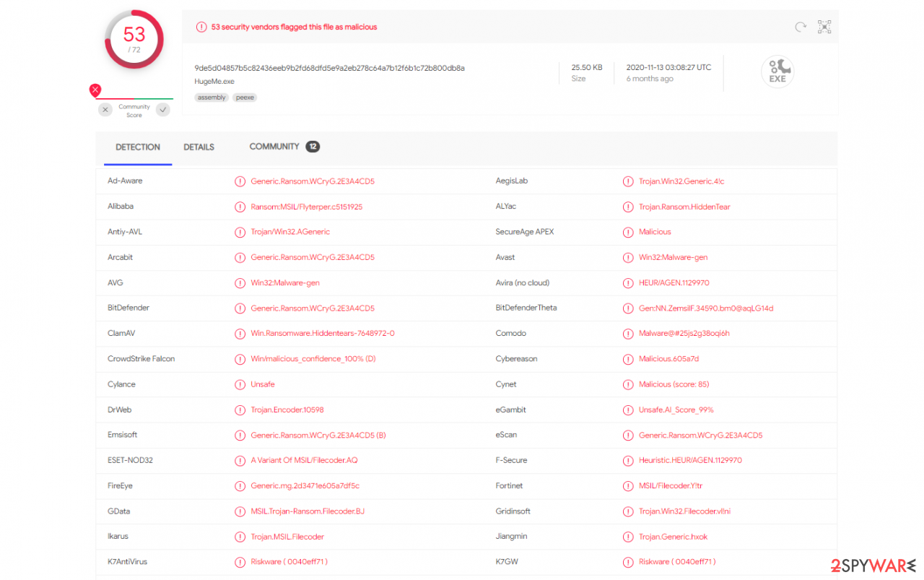
Task: Click the 53 of 72 detection score gauge
Action: click(134, 39)
